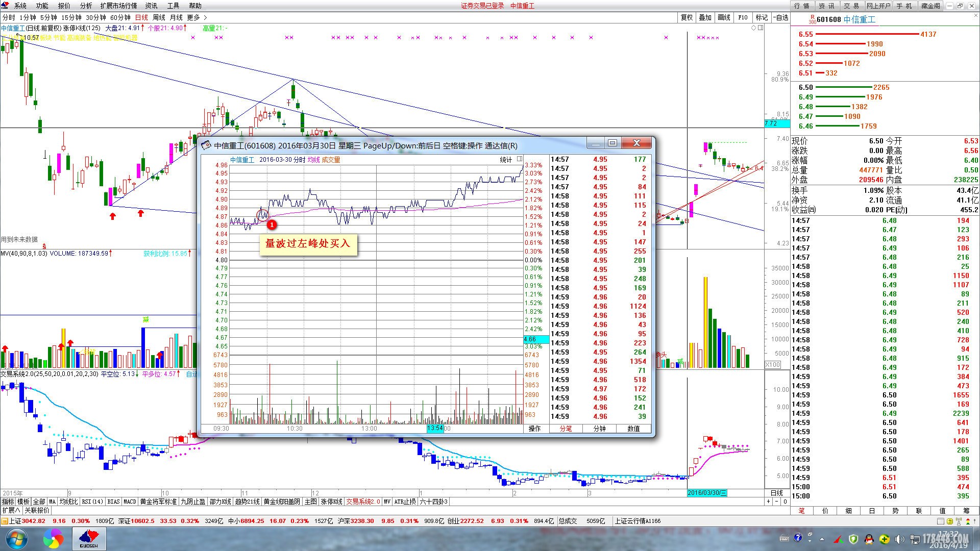Click the yellow index-bar icon beside 上证
This screenshot has width=980, height=551.
pyautogui.click(x=4, y=521)
